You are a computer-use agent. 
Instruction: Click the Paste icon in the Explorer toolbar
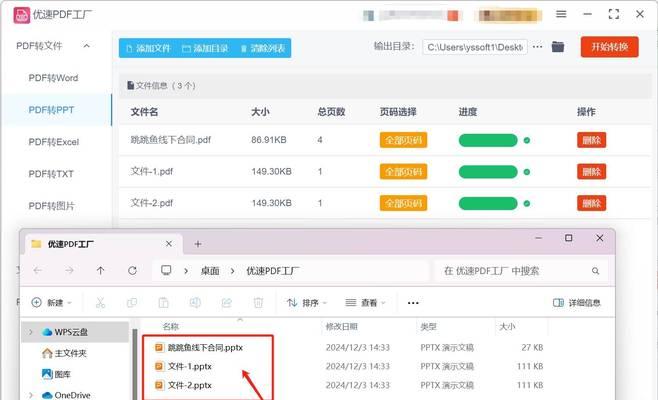pyautogui.click(x=163, y=303)
